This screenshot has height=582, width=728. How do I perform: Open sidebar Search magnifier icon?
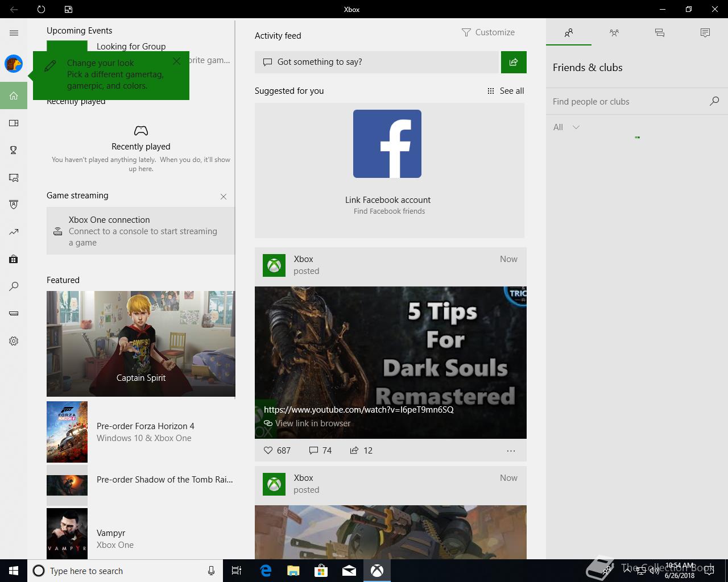pos(14,286)
